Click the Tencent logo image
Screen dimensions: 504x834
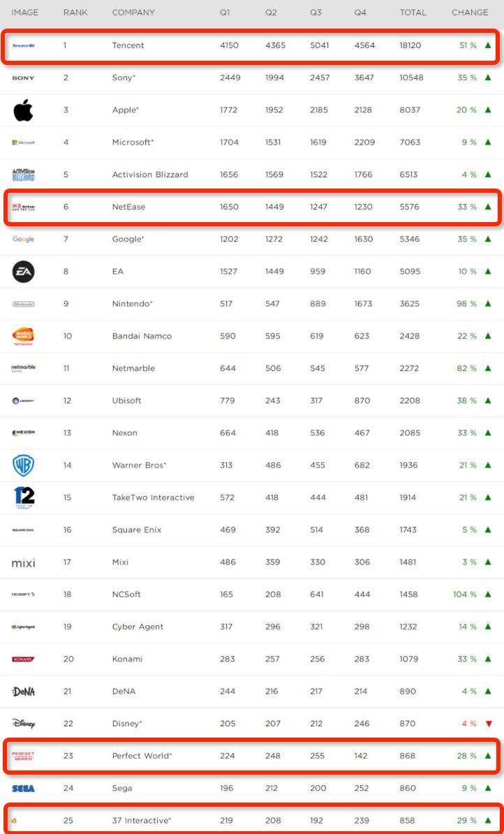click(x=23, y=45)
